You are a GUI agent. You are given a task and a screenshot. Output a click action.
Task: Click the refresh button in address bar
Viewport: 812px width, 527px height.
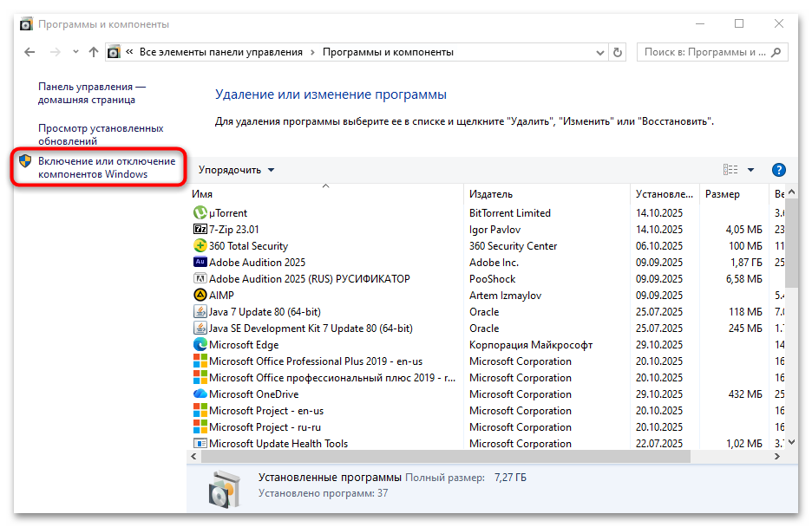pyautogui.click(x=618, y=52)
